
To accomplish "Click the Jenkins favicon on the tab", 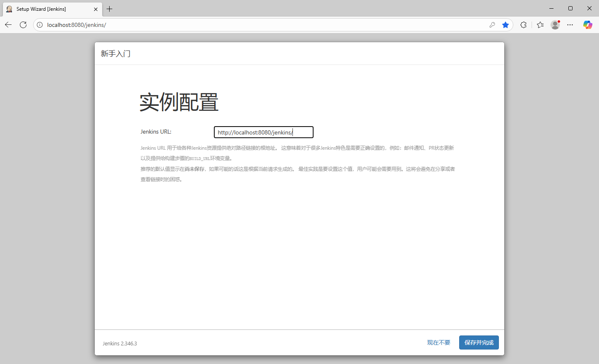I will tap(9, 9).
